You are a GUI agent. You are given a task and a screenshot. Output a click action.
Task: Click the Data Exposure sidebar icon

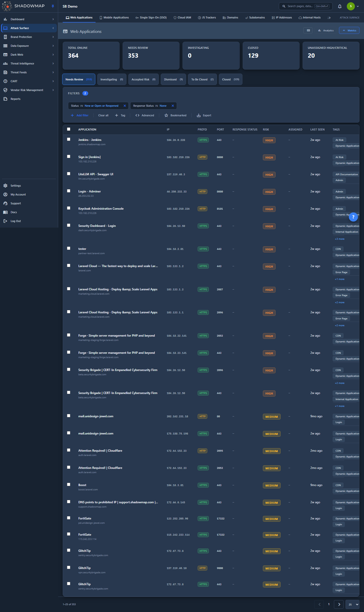[x=5, y=46]
